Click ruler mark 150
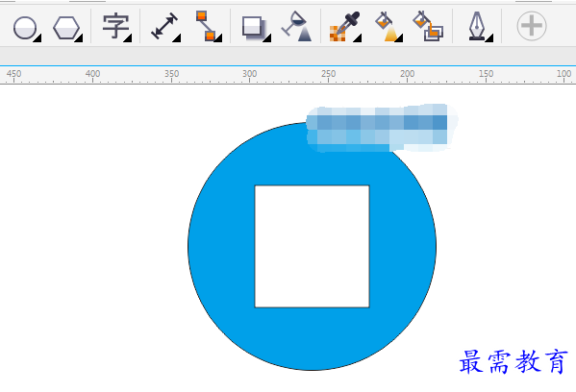 (486, 74)
